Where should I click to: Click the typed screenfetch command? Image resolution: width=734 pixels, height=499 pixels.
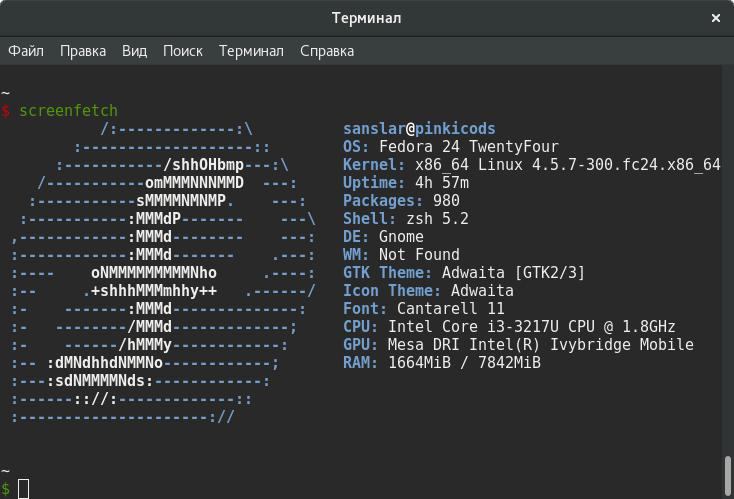point(68,111)
